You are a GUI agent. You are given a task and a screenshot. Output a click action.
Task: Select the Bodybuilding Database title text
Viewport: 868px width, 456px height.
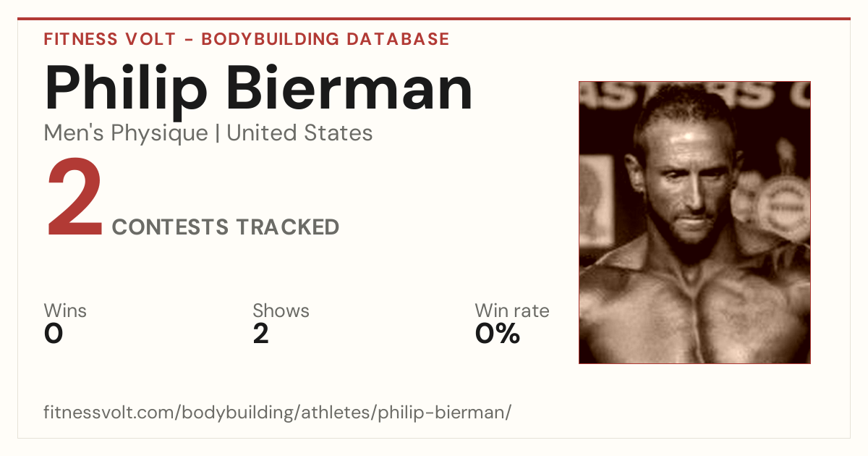pyautogui.click(x=325, y=39)
